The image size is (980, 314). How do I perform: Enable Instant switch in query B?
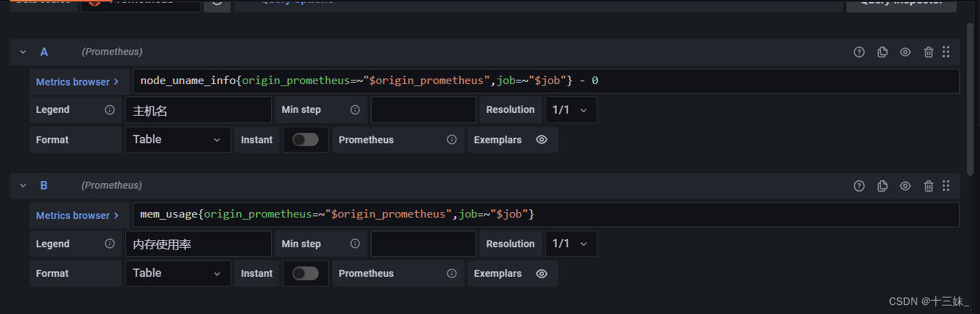tap(306, 273)
